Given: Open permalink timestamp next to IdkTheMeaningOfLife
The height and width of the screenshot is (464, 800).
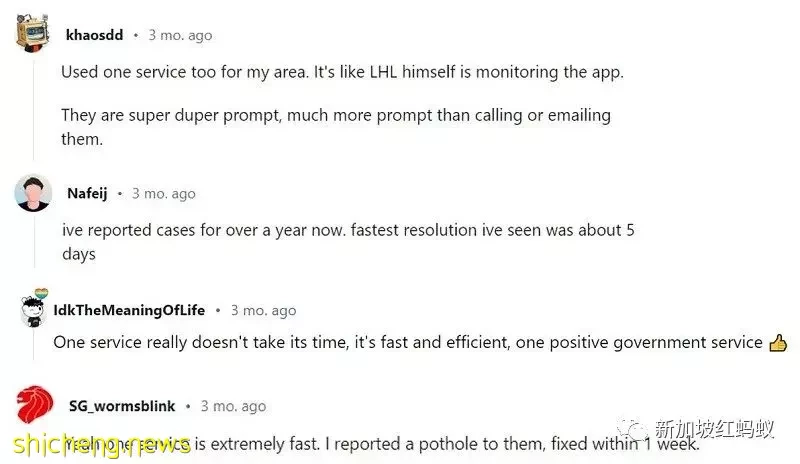Looking at the screenshot, I should click(263, 310).
